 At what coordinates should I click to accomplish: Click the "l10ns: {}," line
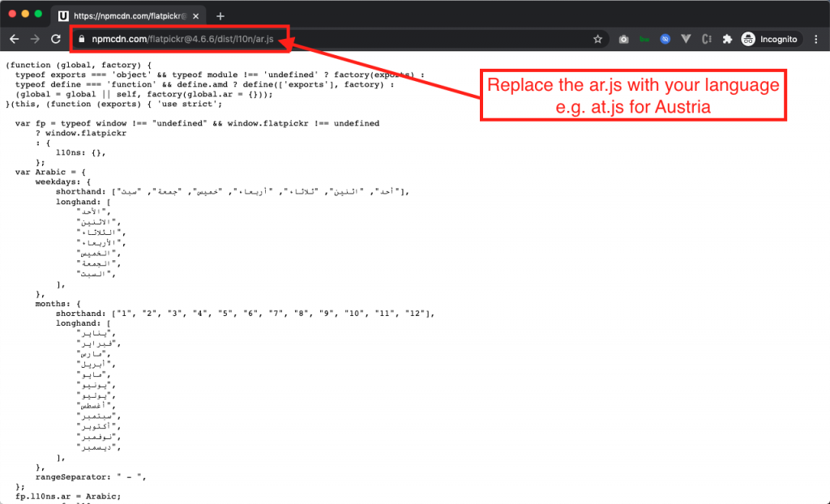click(81, 152)
